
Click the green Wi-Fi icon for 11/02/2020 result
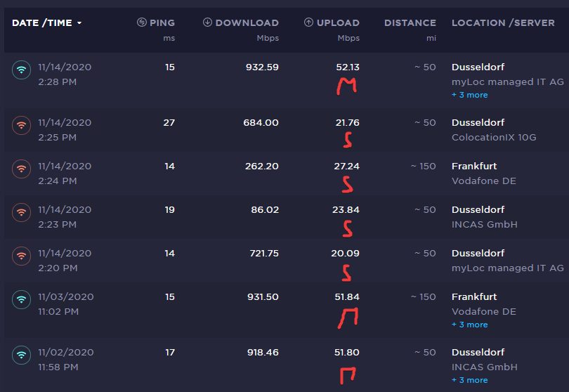[x=22, y=355]
